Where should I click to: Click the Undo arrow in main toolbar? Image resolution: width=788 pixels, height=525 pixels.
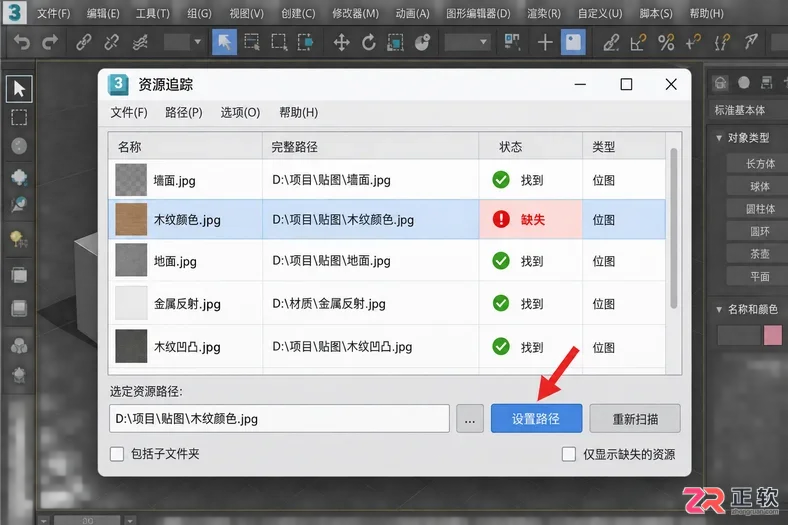22,42
